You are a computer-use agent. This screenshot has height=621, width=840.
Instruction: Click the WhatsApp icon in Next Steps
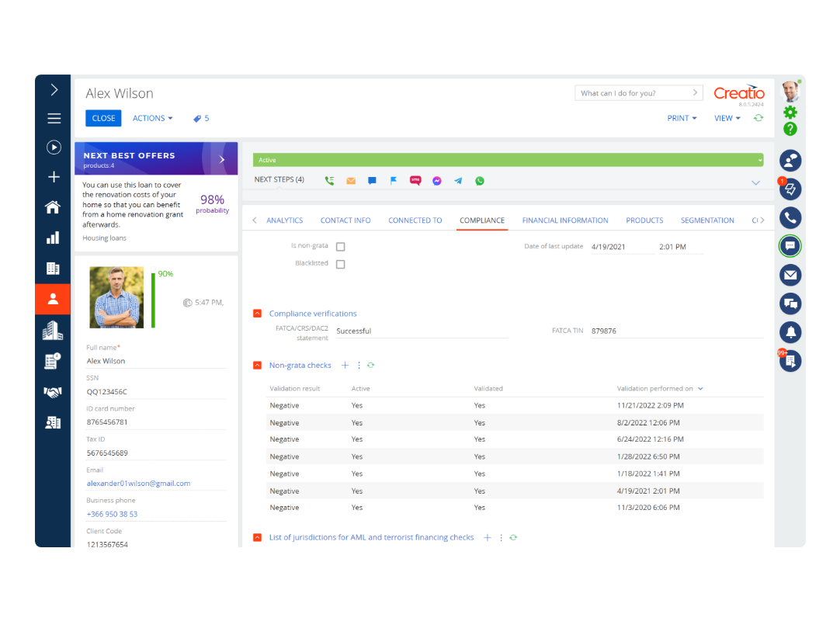pyautogui.click(x=480, y=181)
